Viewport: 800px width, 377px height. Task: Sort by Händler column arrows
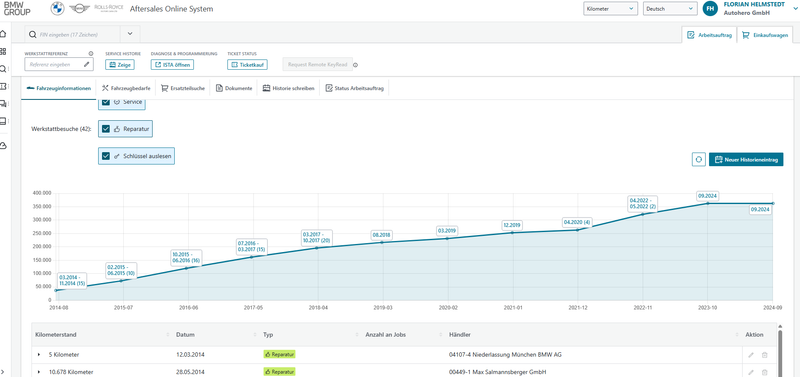pos(737,335)
